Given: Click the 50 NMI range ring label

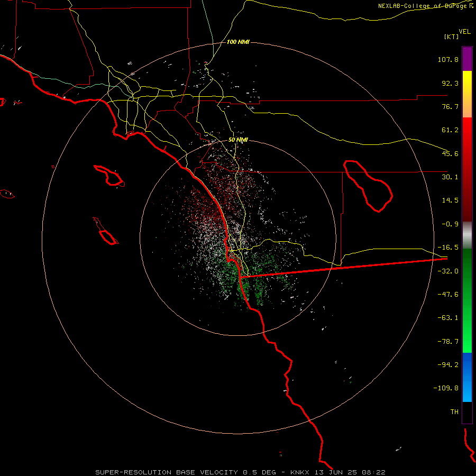Looking at the screenshot, I should (238, 140).
